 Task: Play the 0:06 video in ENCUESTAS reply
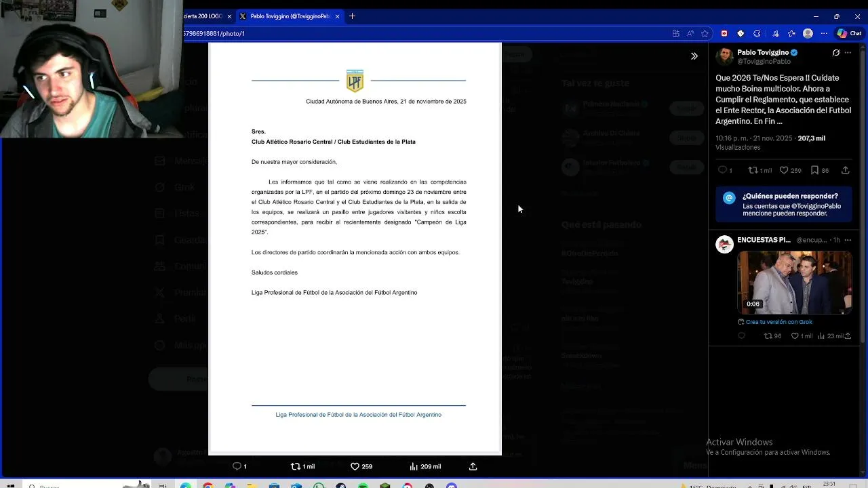click(x=795, y=282)
